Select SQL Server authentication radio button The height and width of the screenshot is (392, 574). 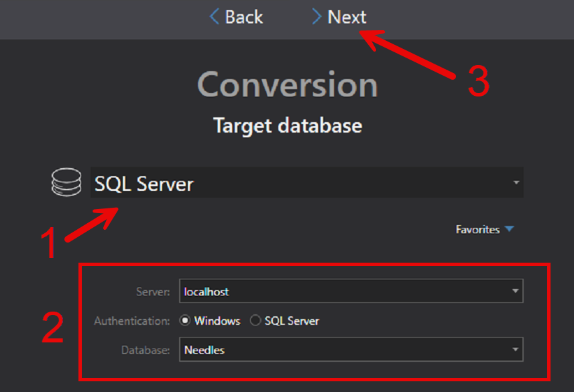(x=255, y=321)
